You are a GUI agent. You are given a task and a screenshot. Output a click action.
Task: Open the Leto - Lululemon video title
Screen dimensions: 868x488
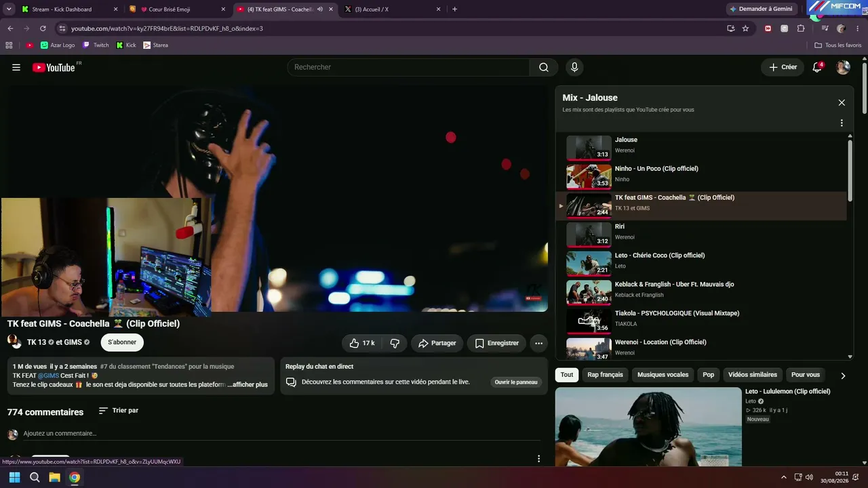tap(787, 391)
